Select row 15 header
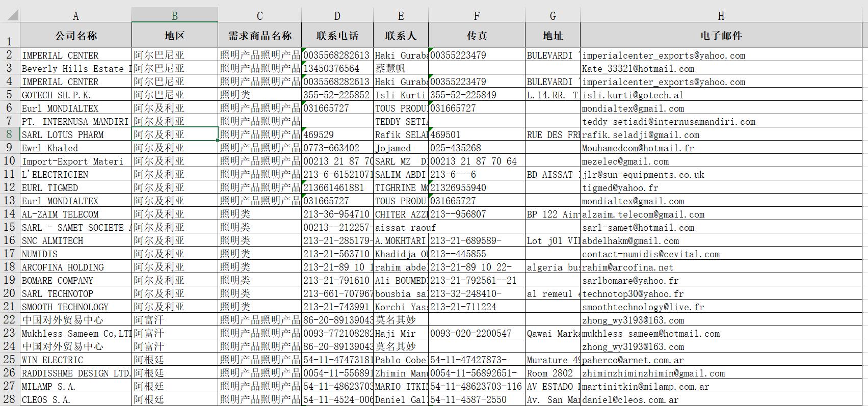This screenshot has height=406, width=868. 10,227
